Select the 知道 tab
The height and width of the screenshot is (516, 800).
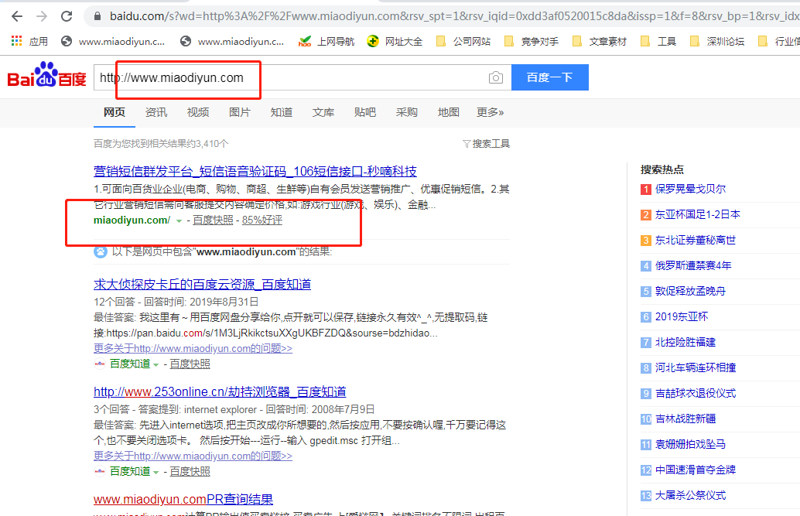click(x=282, y=112)
